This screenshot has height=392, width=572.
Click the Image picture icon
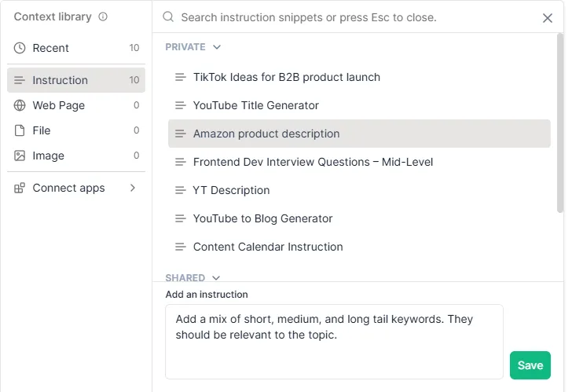(20, 156)
